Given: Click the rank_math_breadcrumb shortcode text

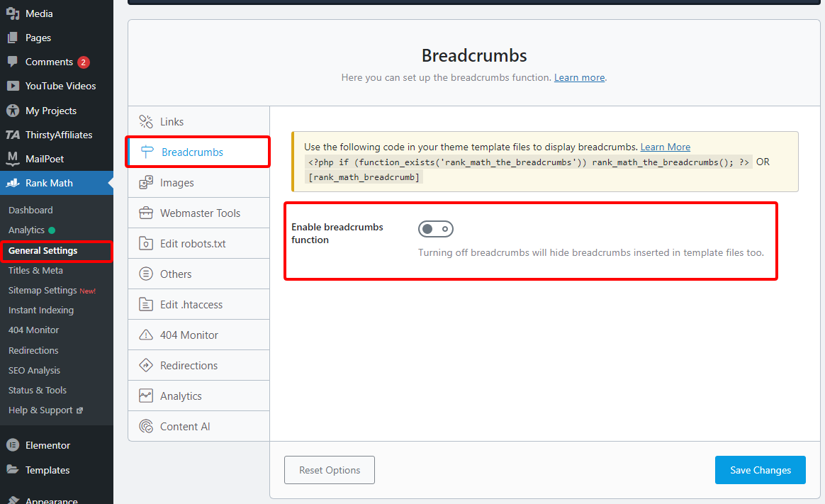Looking at the screenshot, I should 364,177.
